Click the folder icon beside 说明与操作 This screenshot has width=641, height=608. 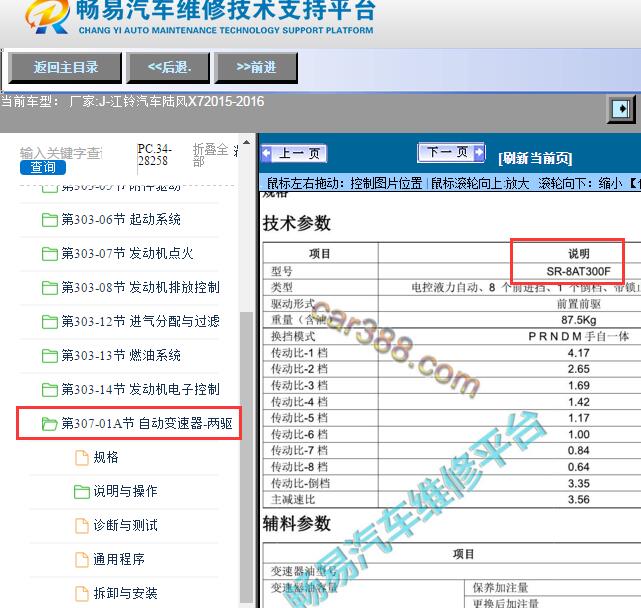(82, 491)
